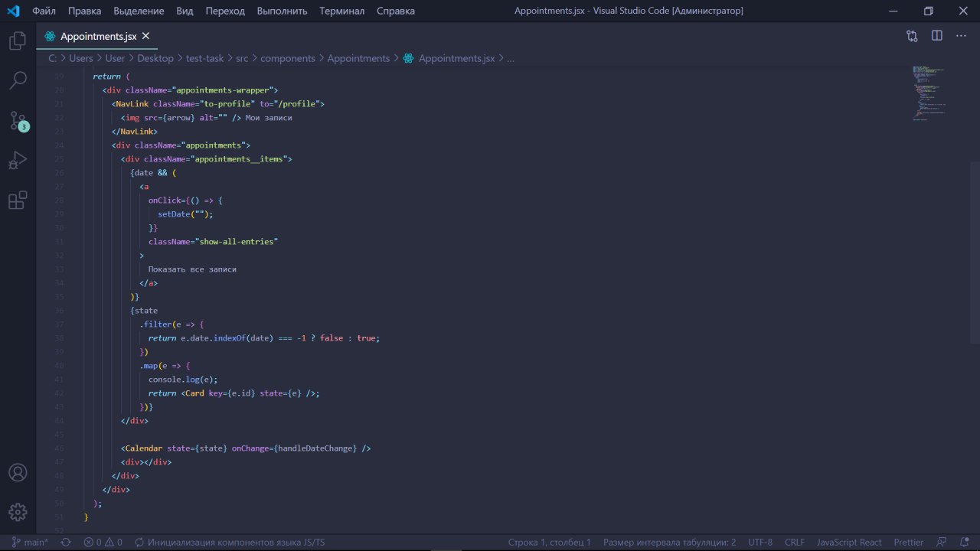Click the Строка 1, столбец 1 cursor position
The width and height of the screenshot is (980, 551).
[x=550, y=543]
